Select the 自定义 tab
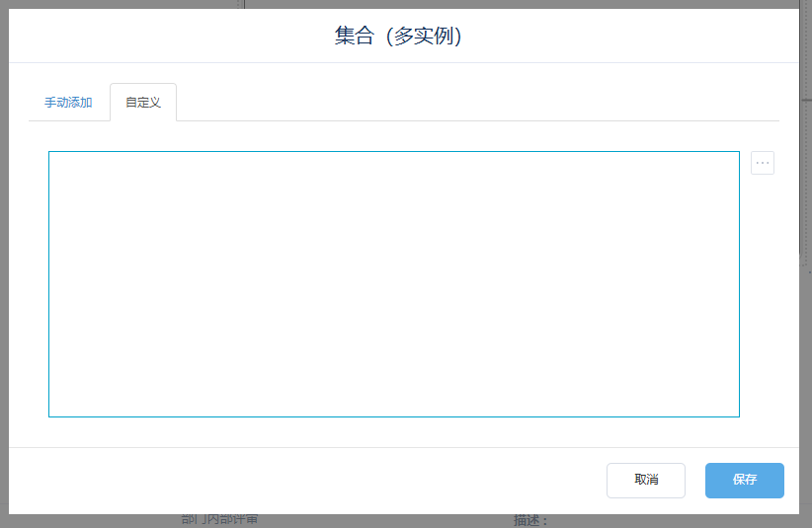The height and width of the screenshot is (528, 812). pyautogui.click(x=143, y=103)
